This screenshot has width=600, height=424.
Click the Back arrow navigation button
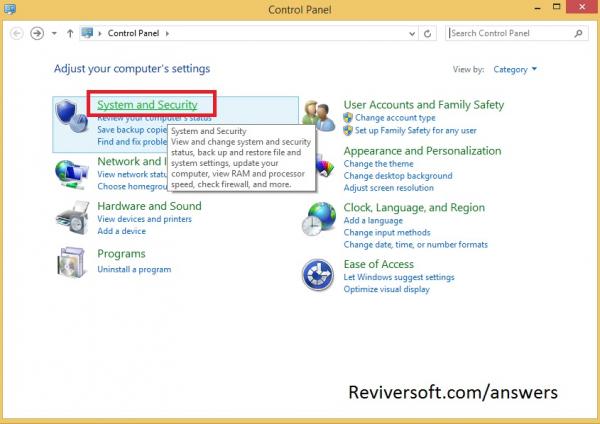point(16,33)
